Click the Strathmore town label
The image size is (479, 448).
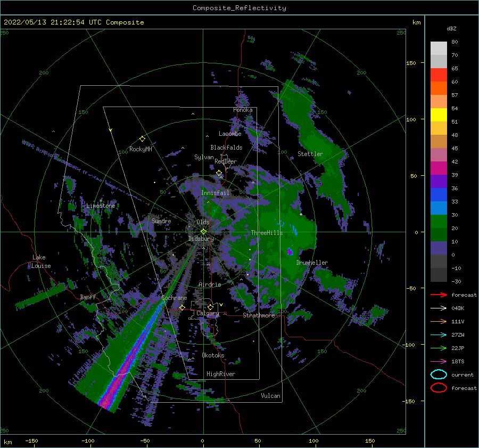point(259,315)
